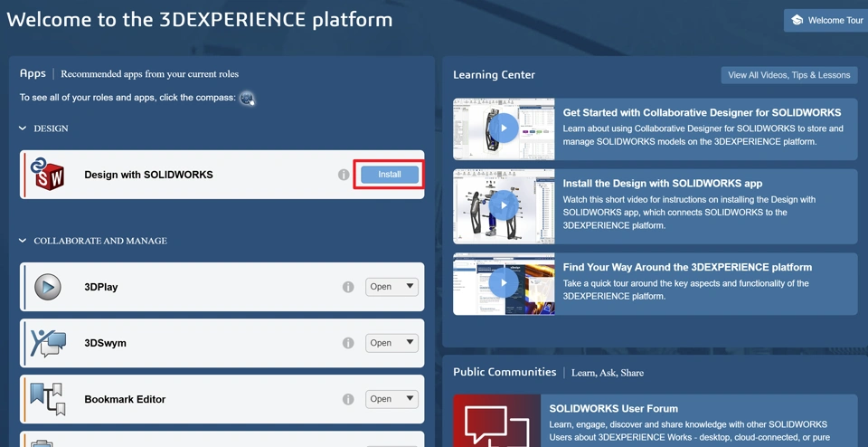This screenshot has height=447, width=868.
Task: Click the Welcome to the 3DEXPERIENCE platform title
Action: [199, 20]
